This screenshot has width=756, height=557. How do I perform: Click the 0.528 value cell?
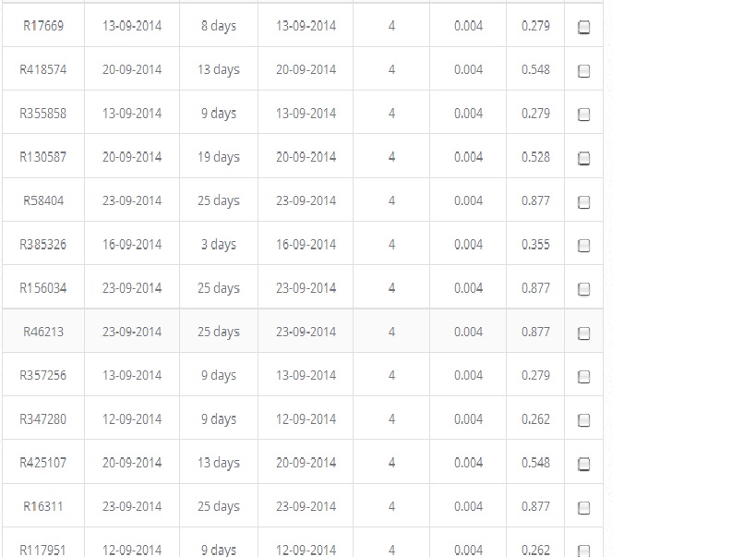point(535,157)
